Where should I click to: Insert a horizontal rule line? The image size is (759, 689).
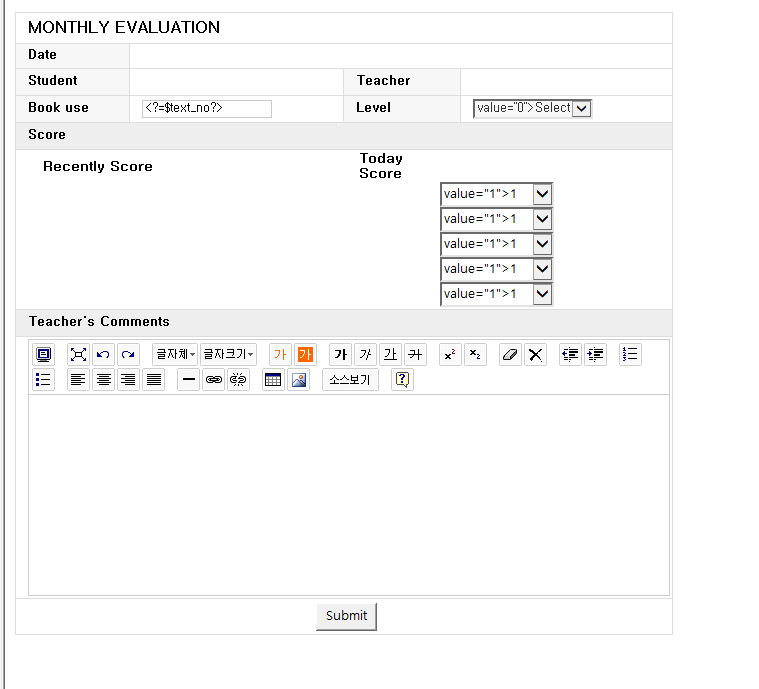click(188, 380)
